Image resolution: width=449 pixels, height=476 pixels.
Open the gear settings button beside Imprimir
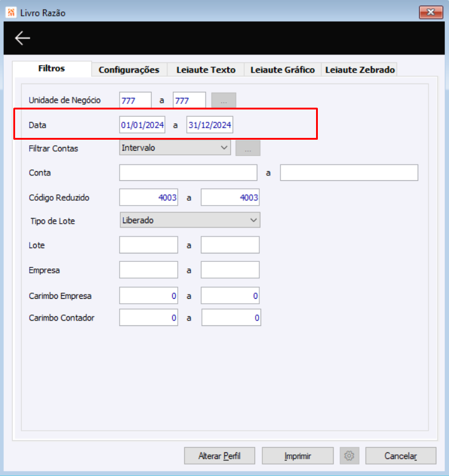pyautogui.click(x=349, y=455)
